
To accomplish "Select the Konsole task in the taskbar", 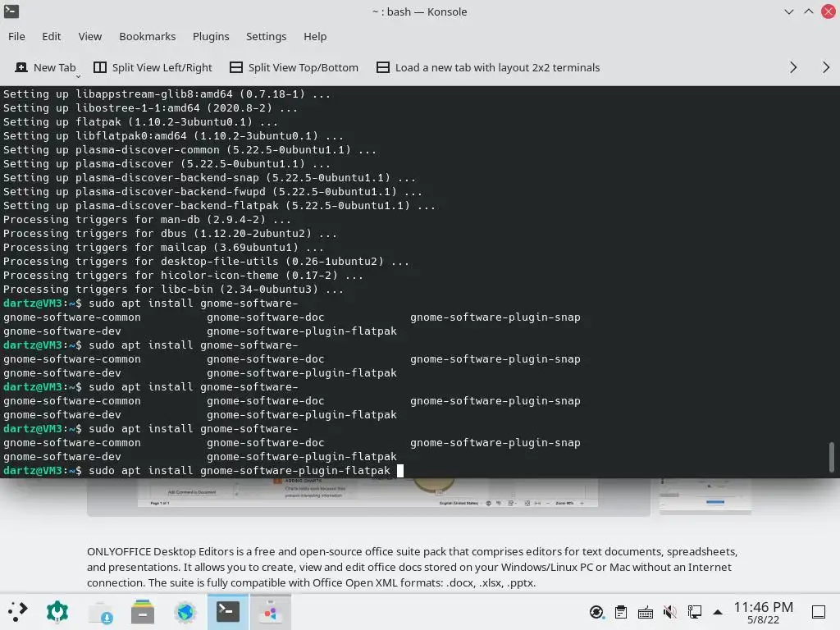I will (x=228, y=612).
